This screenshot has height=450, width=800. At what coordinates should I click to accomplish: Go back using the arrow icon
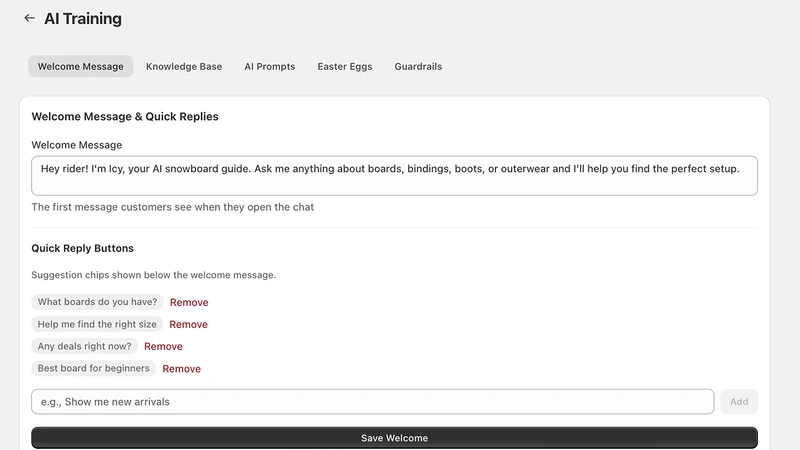tap(30, 18)
